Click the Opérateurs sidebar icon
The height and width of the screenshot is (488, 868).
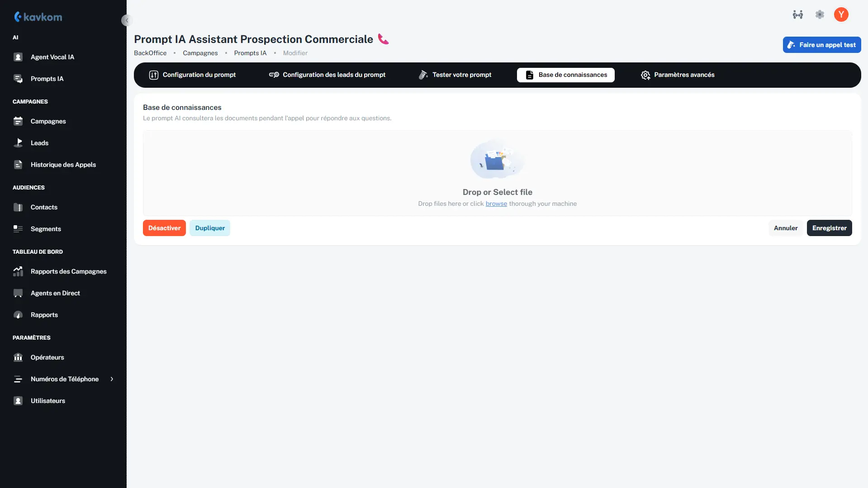(x=18, y=357)
